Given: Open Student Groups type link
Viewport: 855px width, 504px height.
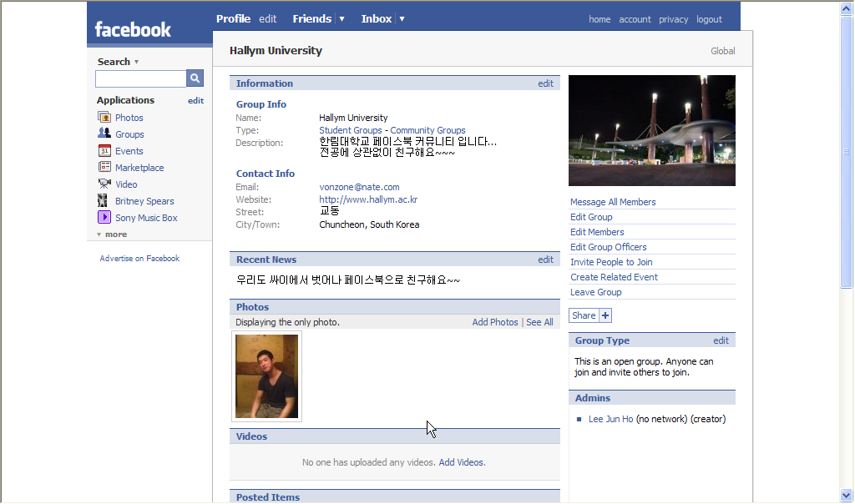Looking at the screenshot, I should click(351, 130).
